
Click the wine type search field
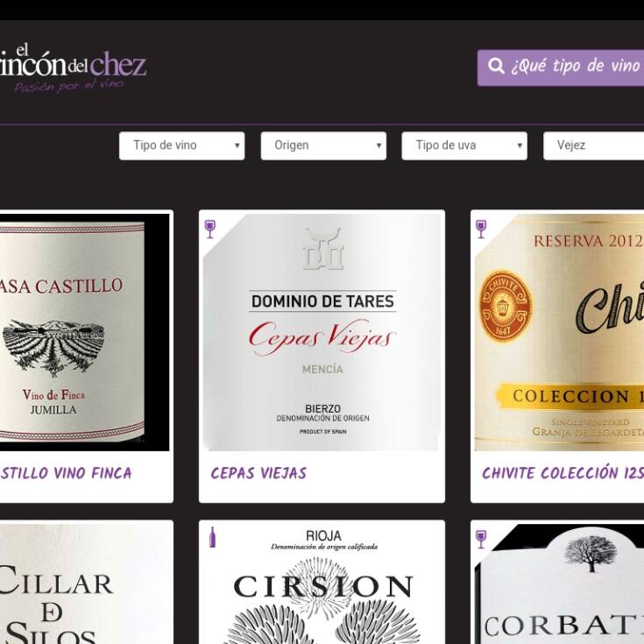click(561, 67)
